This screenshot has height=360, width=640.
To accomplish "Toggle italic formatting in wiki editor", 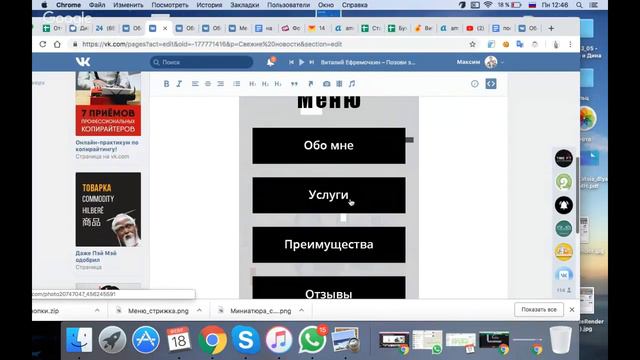I will pos(179,84).
